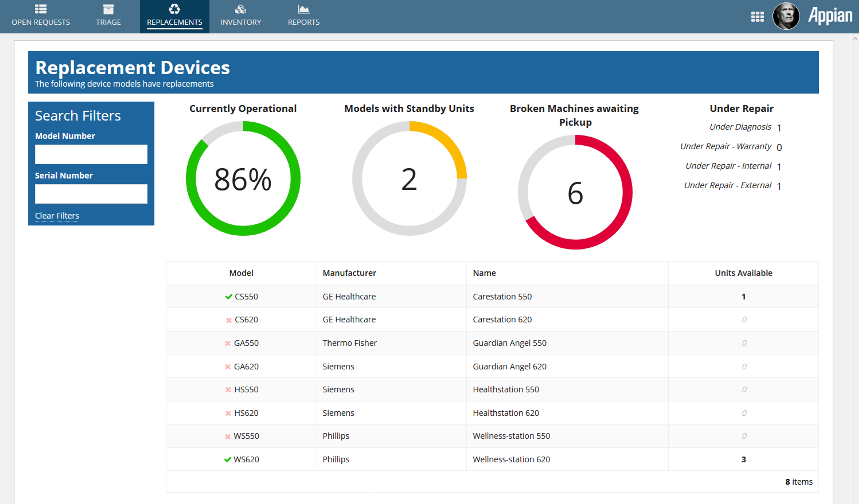Click the red X beside CS620
The image size is (859, 504).
(x=229, y=320)
